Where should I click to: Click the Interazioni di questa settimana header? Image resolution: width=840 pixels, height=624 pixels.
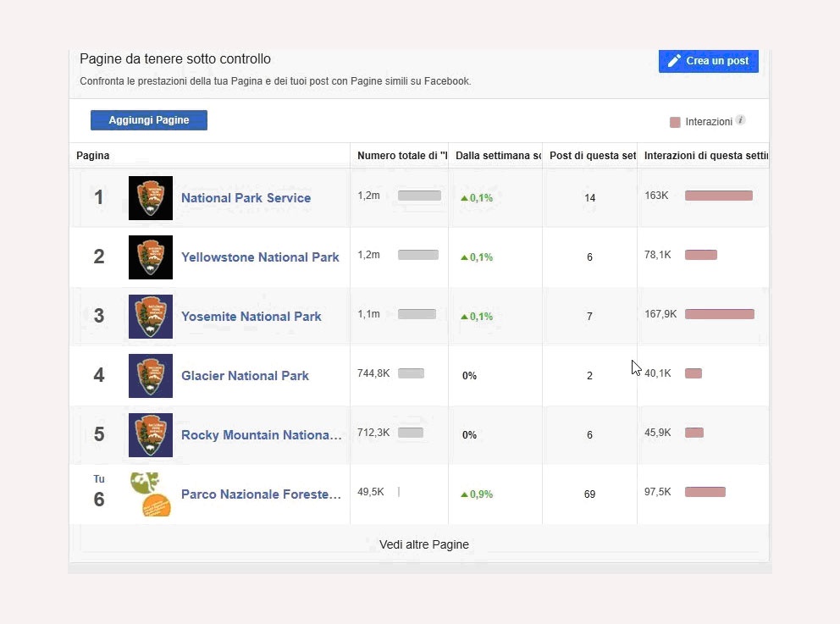click(705, 156)
